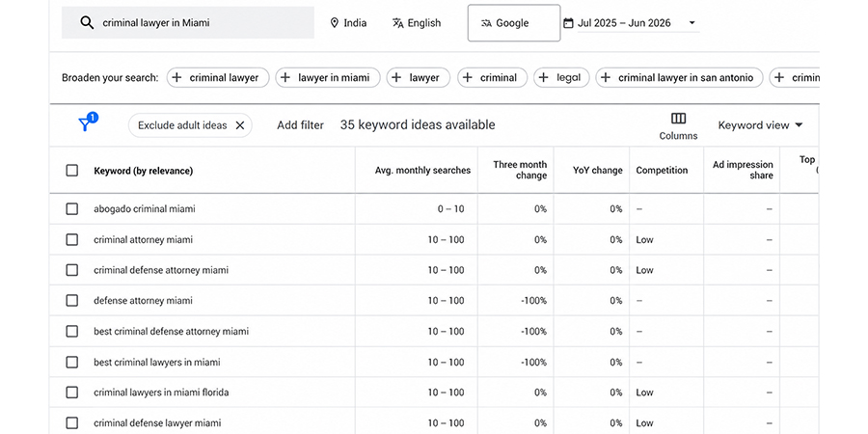Click the criminal lawyer in Miami search field

[188, 23]
